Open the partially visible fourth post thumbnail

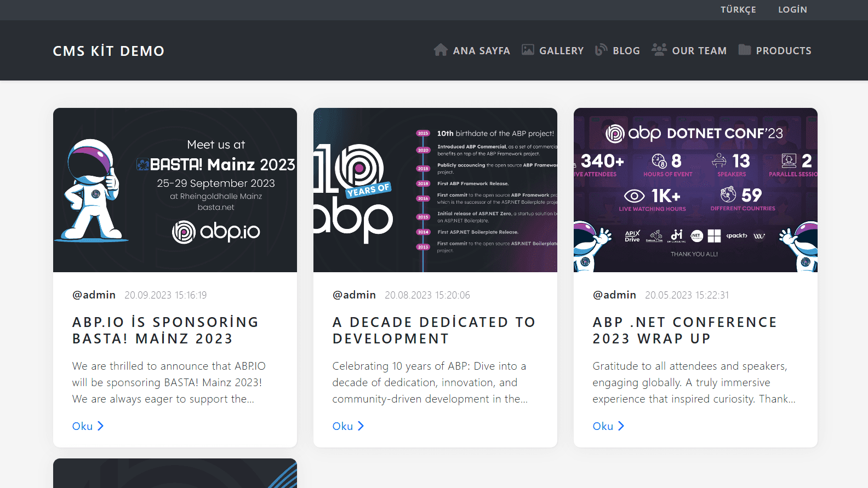click(x=175, y=473)
